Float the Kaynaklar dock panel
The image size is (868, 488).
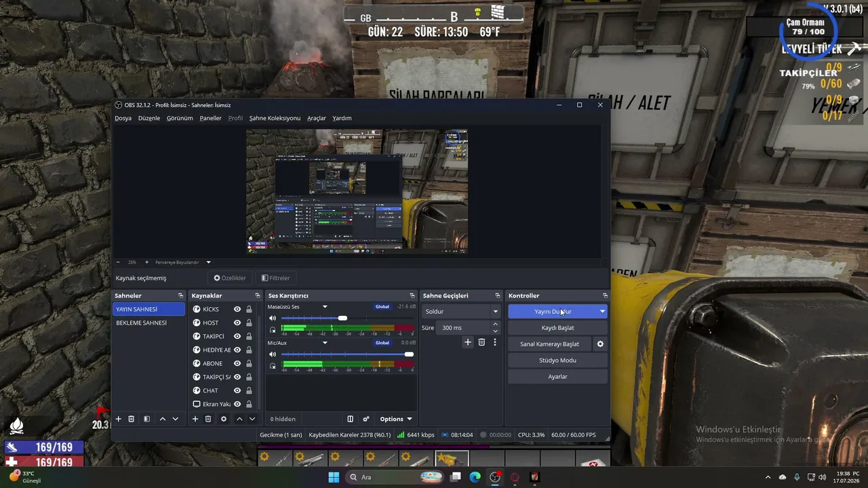click(x=258, y=296)
